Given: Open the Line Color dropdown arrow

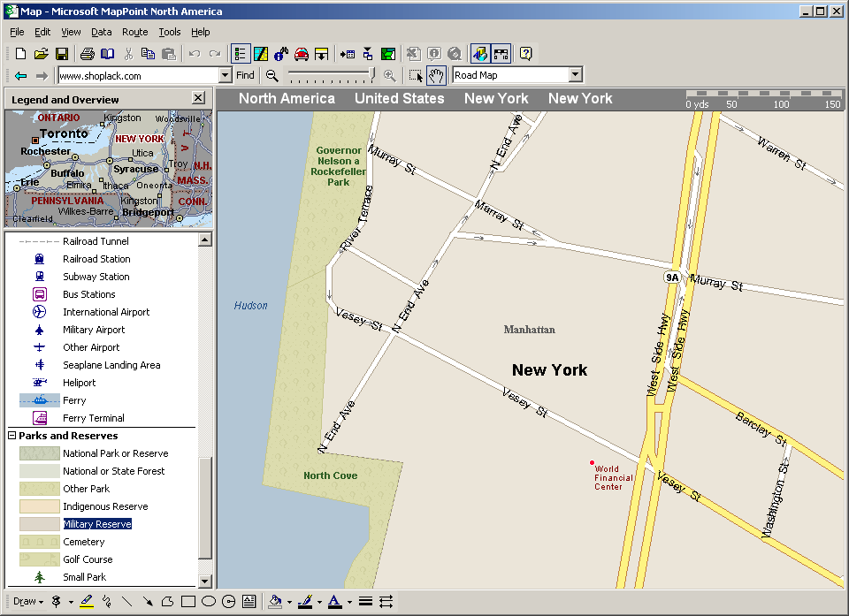Looking at the screenshot, I should tap(319, 602).
